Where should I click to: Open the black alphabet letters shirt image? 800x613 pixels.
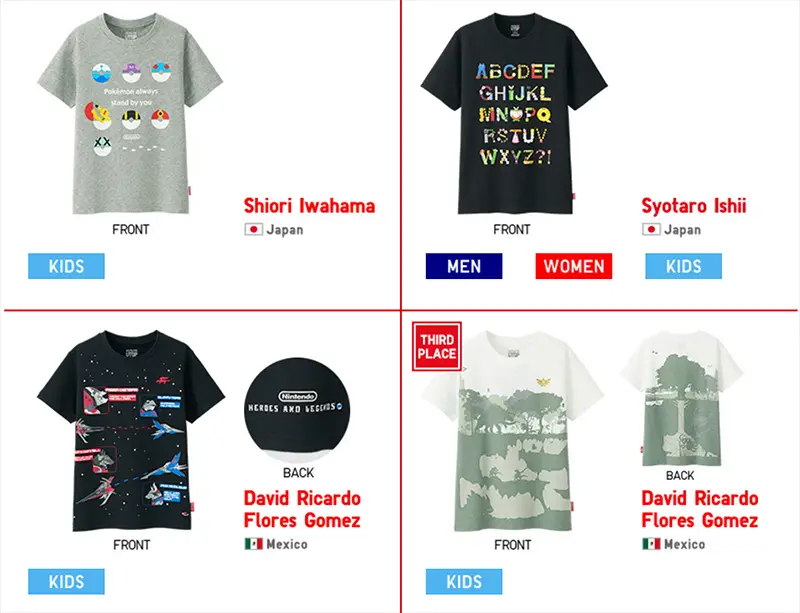tap(514, 113)
